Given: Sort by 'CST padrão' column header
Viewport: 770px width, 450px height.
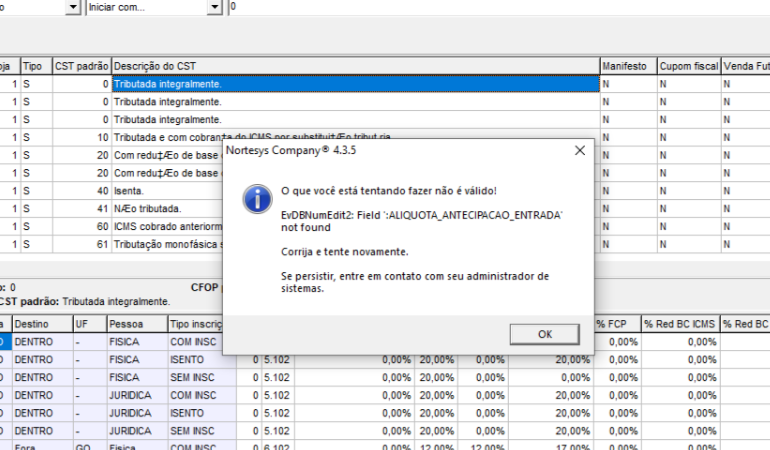Looking at the screenshot, I should coord(82,66).
